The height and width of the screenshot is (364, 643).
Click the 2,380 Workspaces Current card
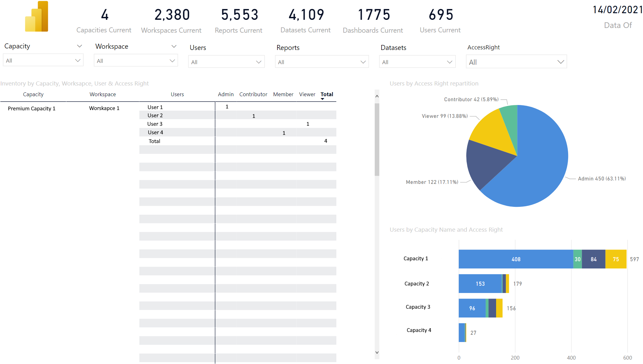pos(171,20)
